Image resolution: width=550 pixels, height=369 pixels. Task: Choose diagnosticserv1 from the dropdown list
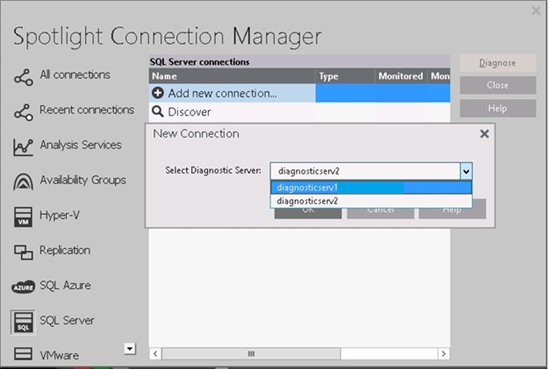[x=371, y=188]
